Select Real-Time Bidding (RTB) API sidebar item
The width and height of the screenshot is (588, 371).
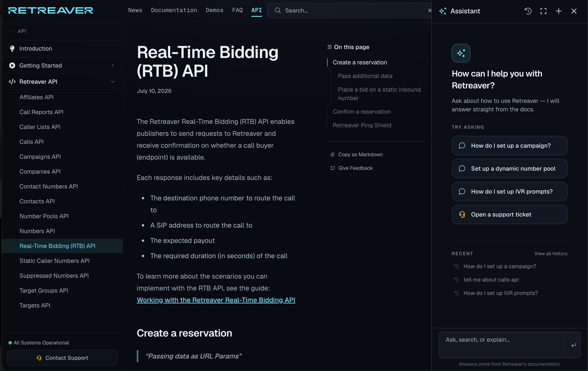(62, 246)
